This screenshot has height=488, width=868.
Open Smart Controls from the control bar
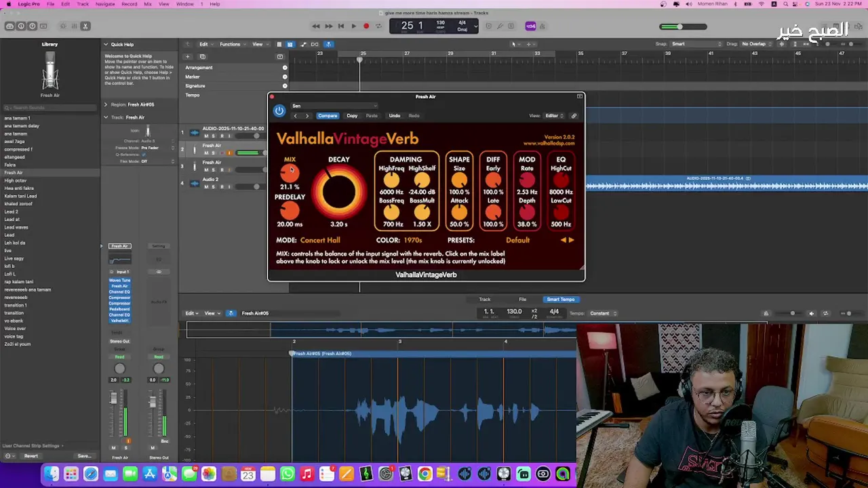coord(63,26)
